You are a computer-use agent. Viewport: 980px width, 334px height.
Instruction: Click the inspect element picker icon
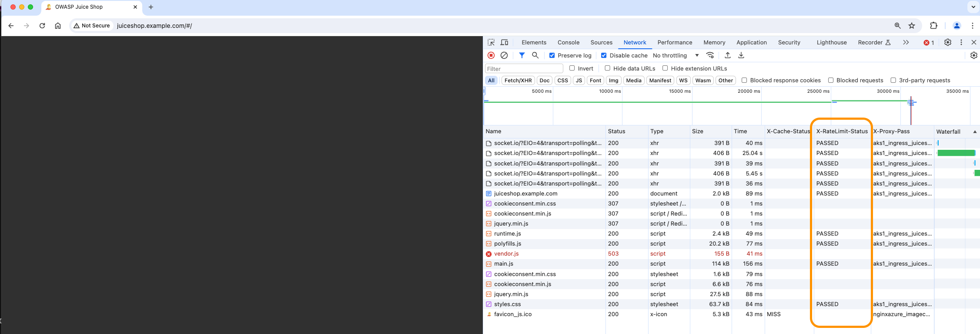(x=491, y=42)
